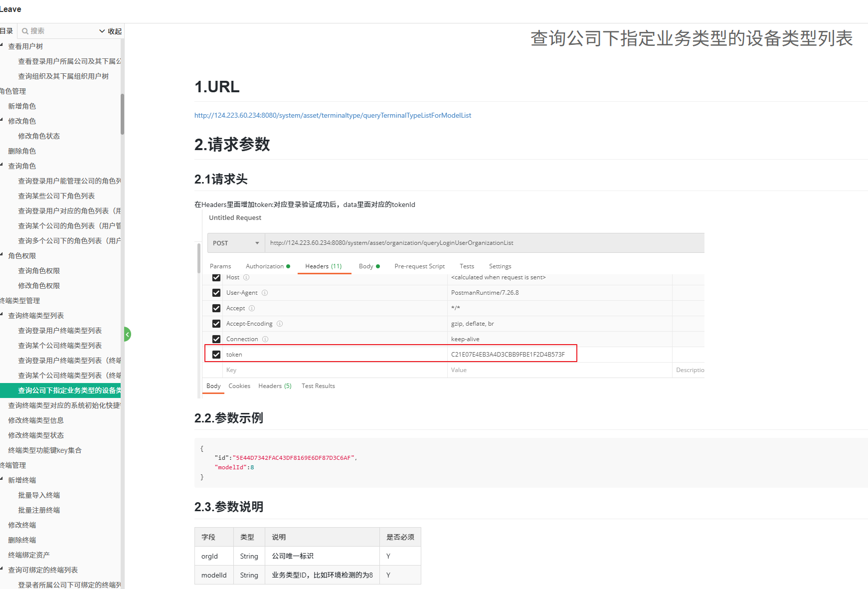Click info icon next to Accept header
868x589 pixels.
pos(252,308)
